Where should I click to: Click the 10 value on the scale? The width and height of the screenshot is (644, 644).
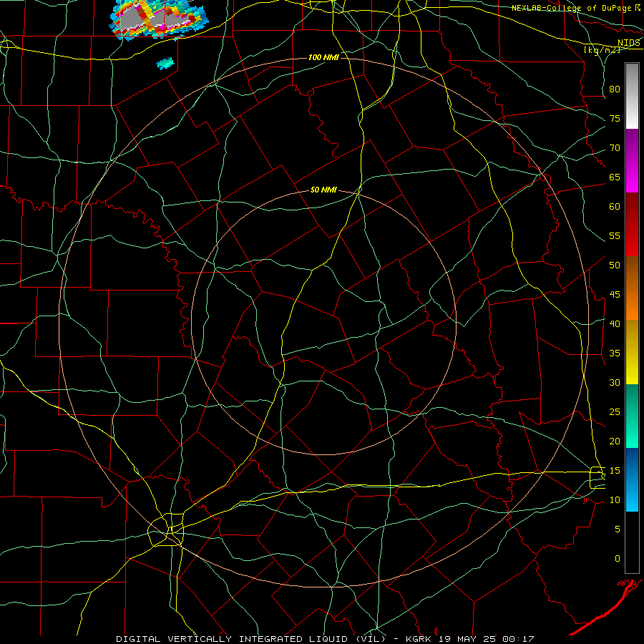tap(615, 500)
